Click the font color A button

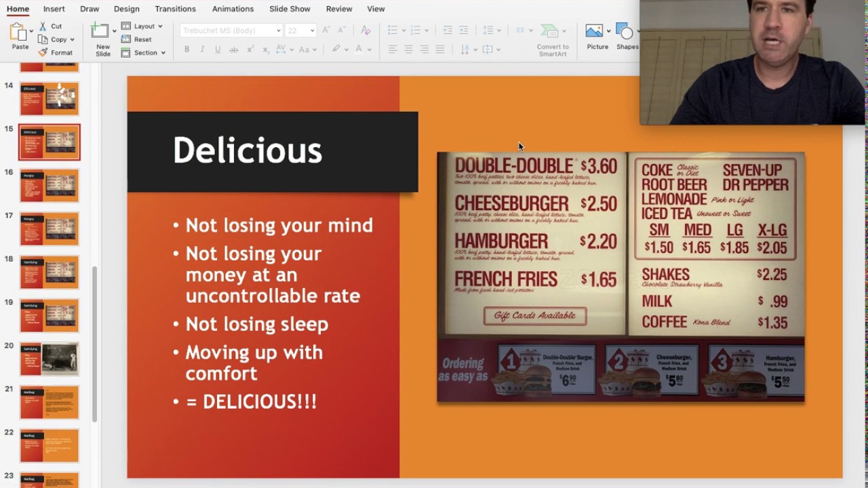click(359, 49)
